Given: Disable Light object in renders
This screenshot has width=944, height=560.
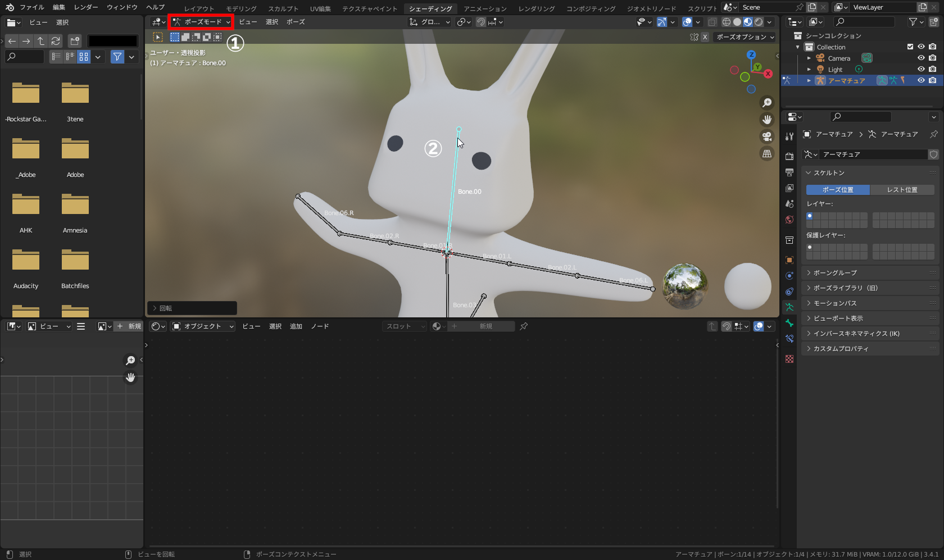Looking at the screenshot, I should click(x=932, y=69).
